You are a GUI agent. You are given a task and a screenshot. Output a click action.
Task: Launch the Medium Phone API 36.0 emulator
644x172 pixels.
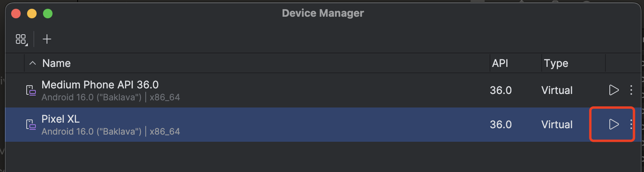point(614,90)
